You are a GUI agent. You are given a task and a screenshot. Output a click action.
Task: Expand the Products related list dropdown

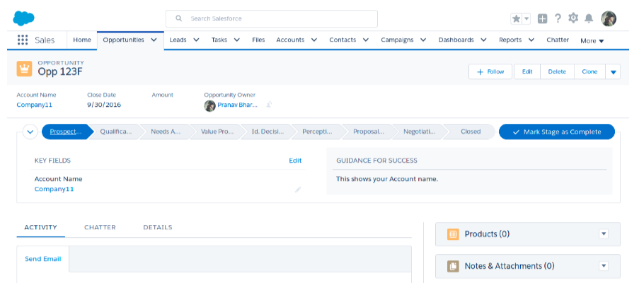604,234
